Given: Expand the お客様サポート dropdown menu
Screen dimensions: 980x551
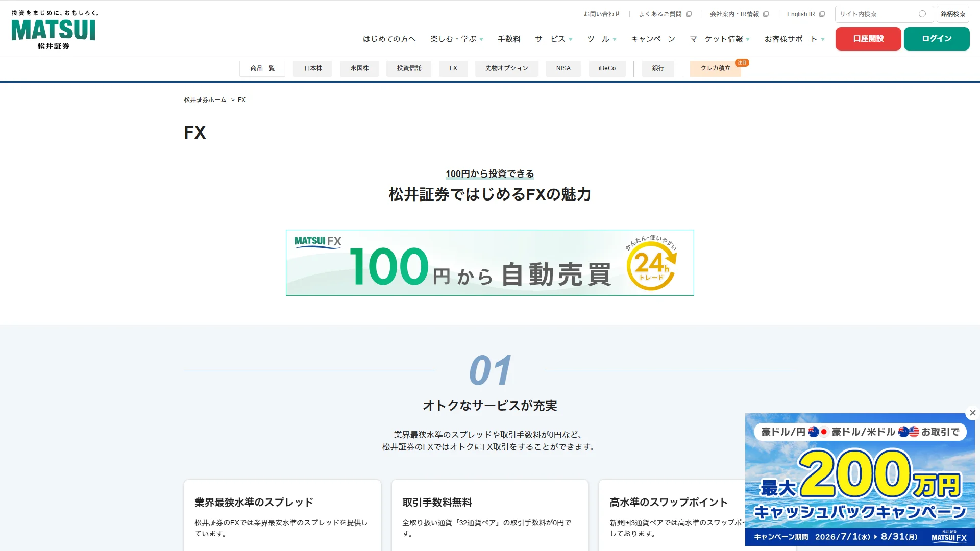Looking at the screenshot, I should pos(794,39).
